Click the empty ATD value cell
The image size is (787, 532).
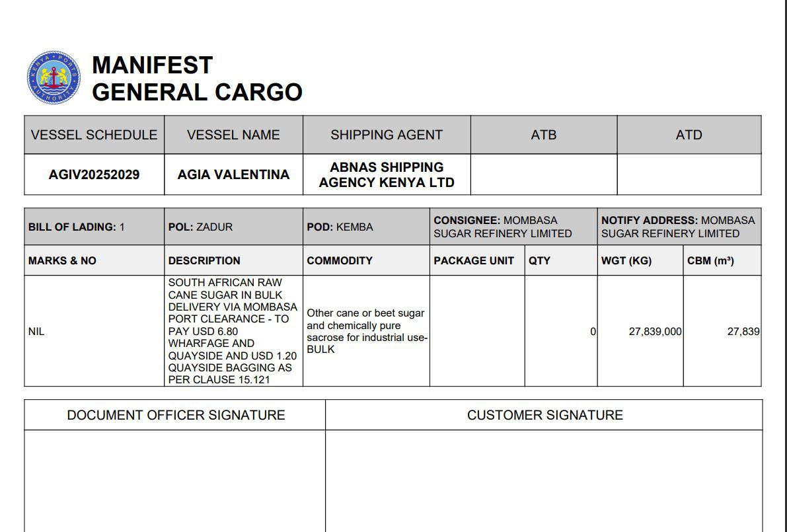point(689,175)
